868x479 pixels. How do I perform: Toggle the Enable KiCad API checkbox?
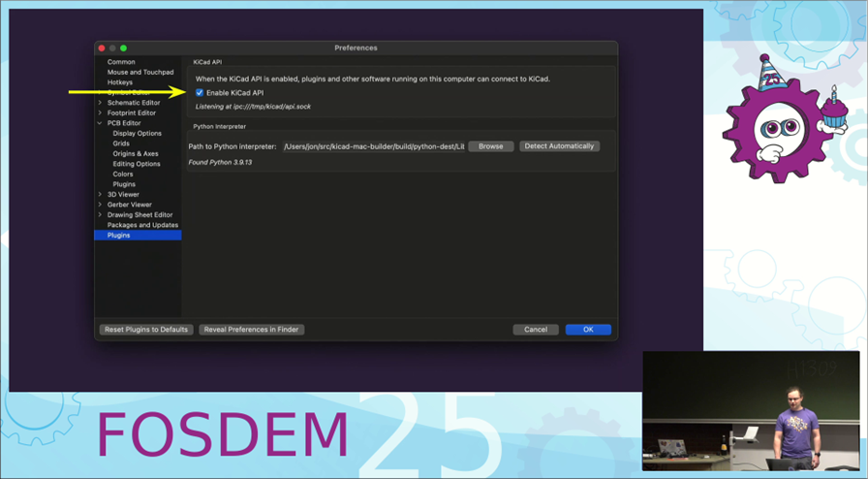click(200, 92)
